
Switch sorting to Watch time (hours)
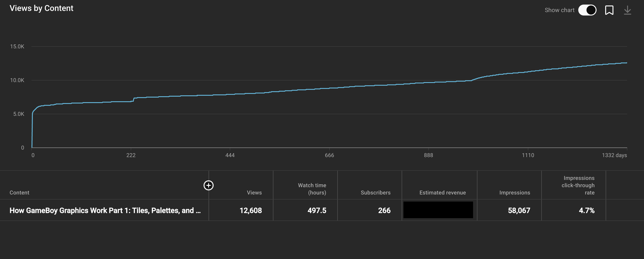(x=312, y=189)
